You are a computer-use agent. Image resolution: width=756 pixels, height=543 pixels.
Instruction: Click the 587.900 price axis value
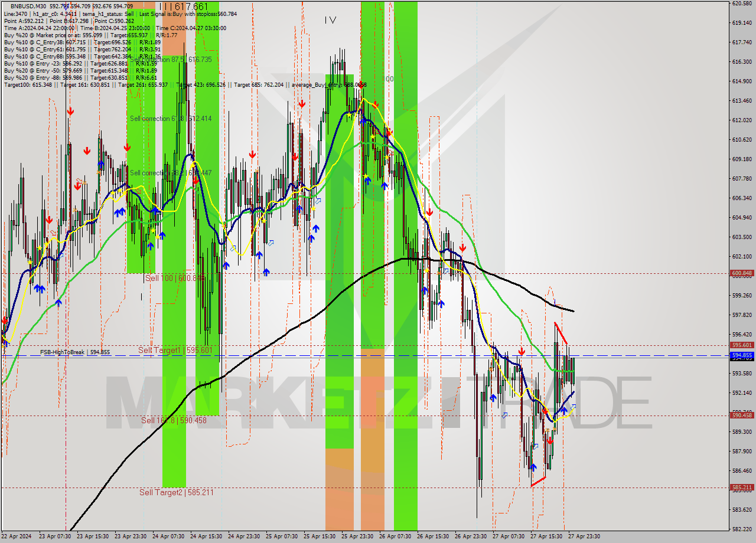pyautogui.click(x=742, y=451)
